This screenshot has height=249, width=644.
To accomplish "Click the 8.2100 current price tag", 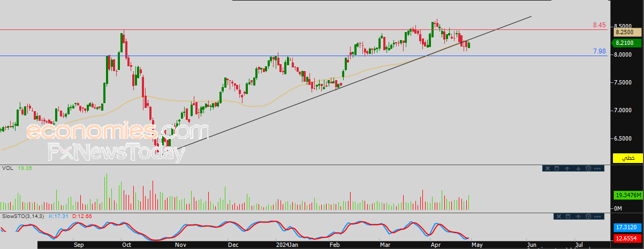I will pyautogui.click(x=624, y=43).
